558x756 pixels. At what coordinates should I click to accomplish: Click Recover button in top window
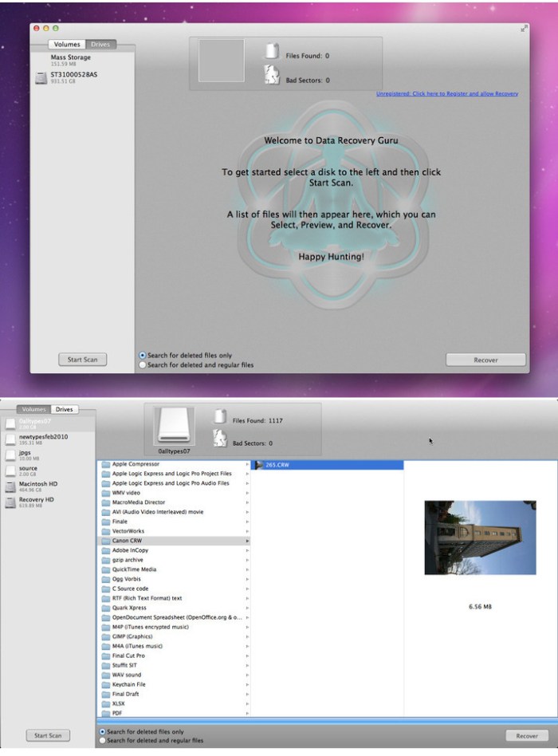pyautogui.click(x=485, y=360)
